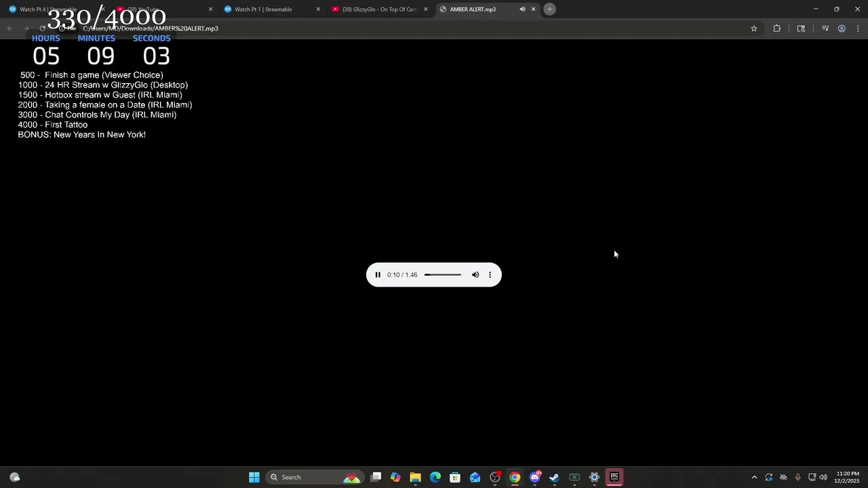Open Steam from the taskbar

tap(554, 477)
